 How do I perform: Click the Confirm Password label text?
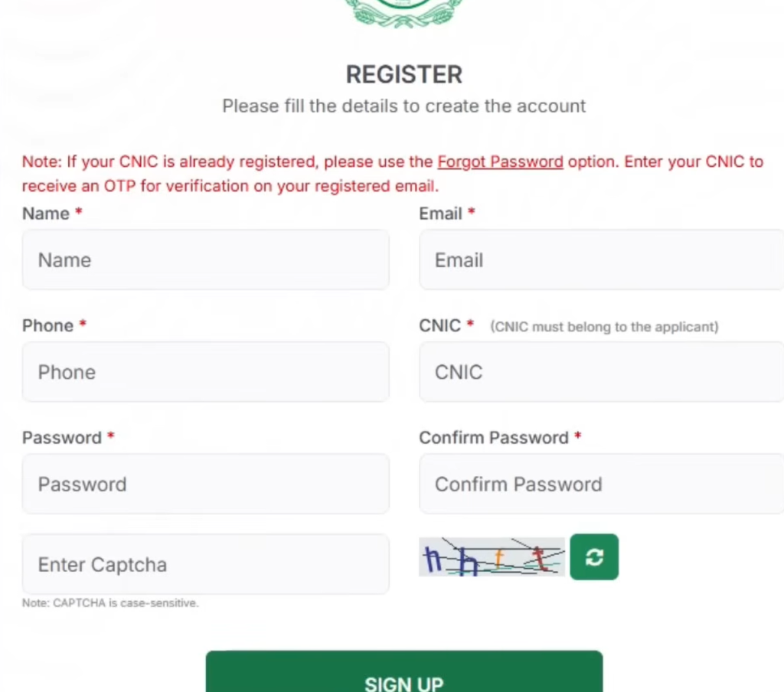[x=493, y=438]
